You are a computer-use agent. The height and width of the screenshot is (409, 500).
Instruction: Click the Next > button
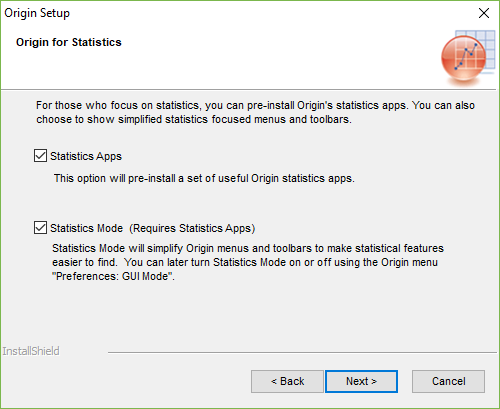[x=361, y=381]
